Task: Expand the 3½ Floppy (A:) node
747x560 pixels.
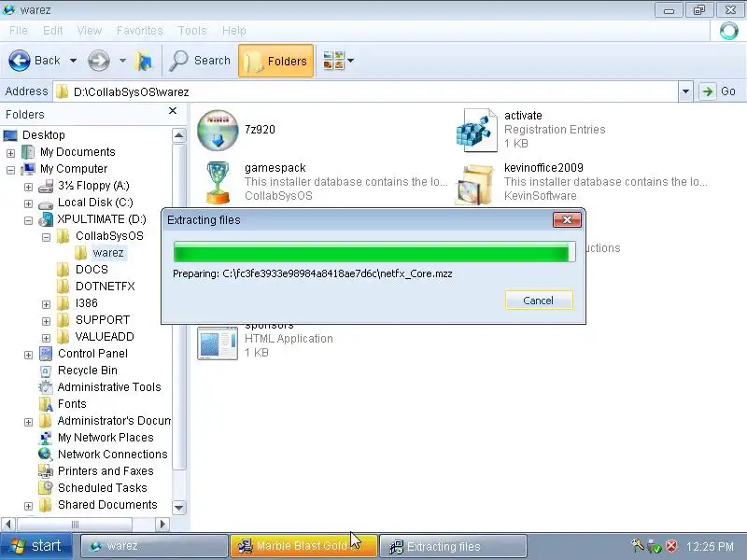Action: (x=29, y=188)
